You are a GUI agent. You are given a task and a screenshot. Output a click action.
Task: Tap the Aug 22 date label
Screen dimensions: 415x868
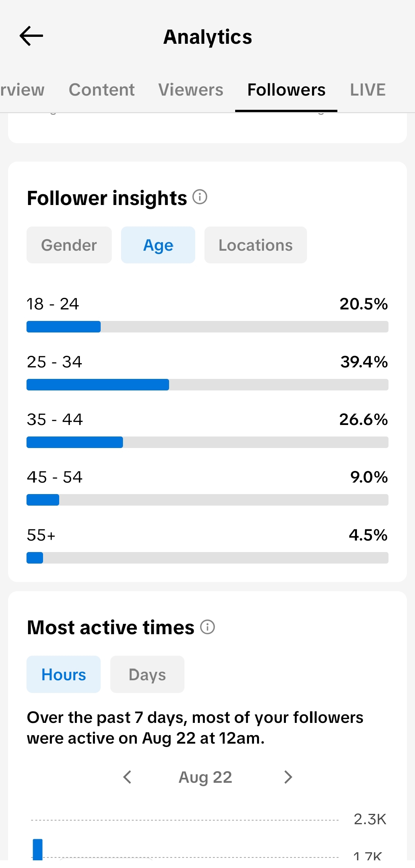click(206, 777)
